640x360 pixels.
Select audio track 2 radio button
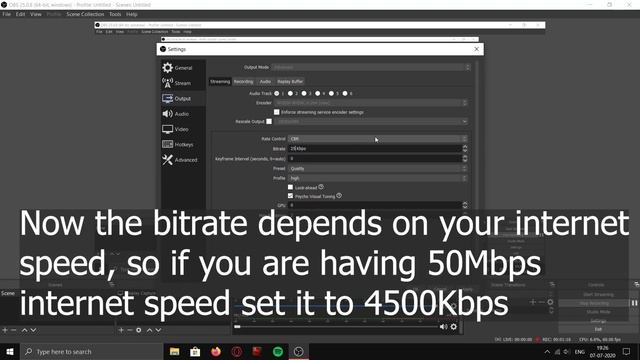tap(290, 93)
